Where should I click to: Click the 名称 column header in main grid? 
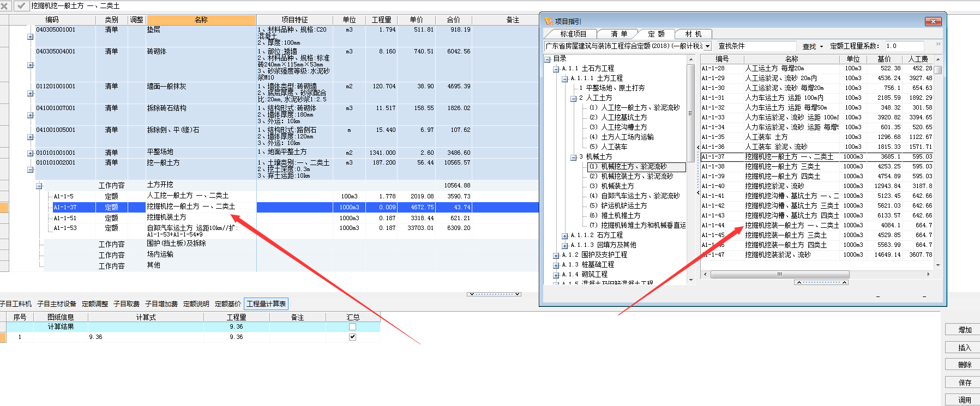point(201,20)
